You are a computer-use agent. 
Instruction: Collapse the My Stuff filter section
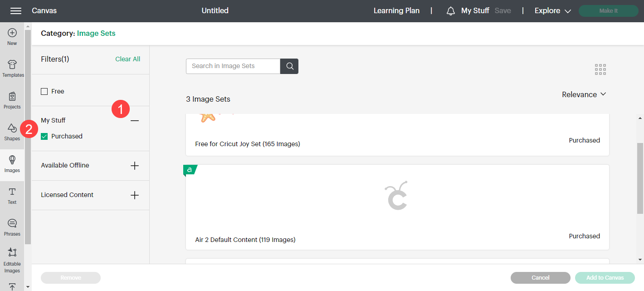pyautogui.click(x=135, y=121)
